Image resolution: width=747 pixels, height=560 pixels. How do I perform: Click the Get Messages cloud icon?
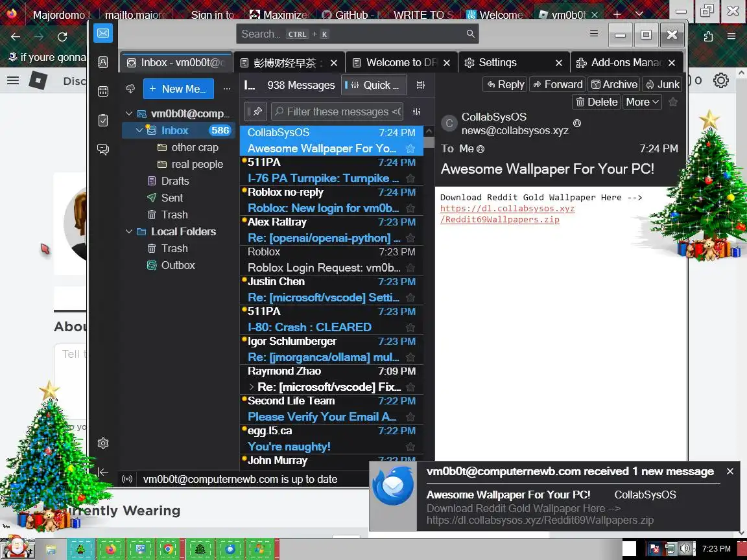[x=130, y=89]
